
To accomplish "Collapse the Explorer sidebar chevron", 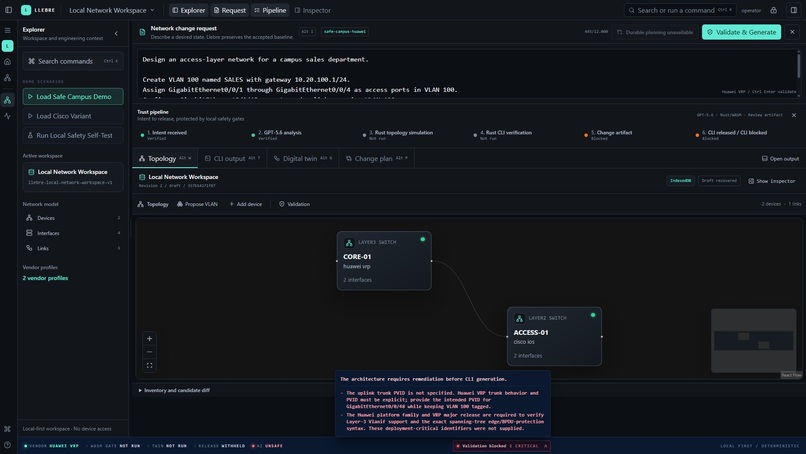I will tap(116, 33).
